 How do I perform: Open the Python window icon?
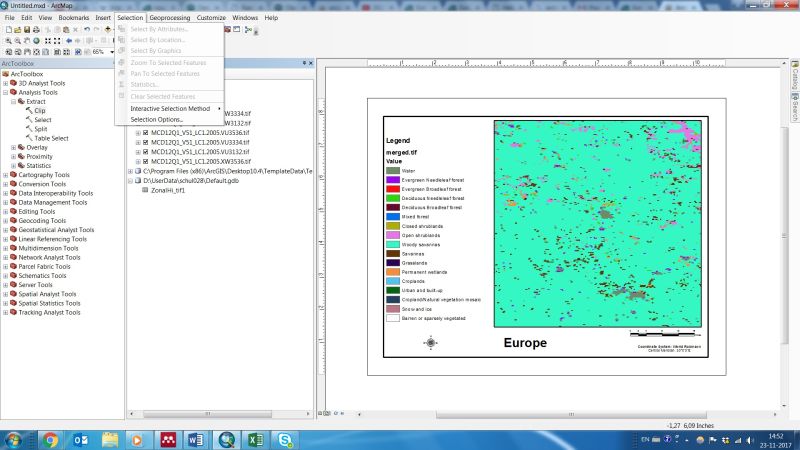[x=237, y=30]
